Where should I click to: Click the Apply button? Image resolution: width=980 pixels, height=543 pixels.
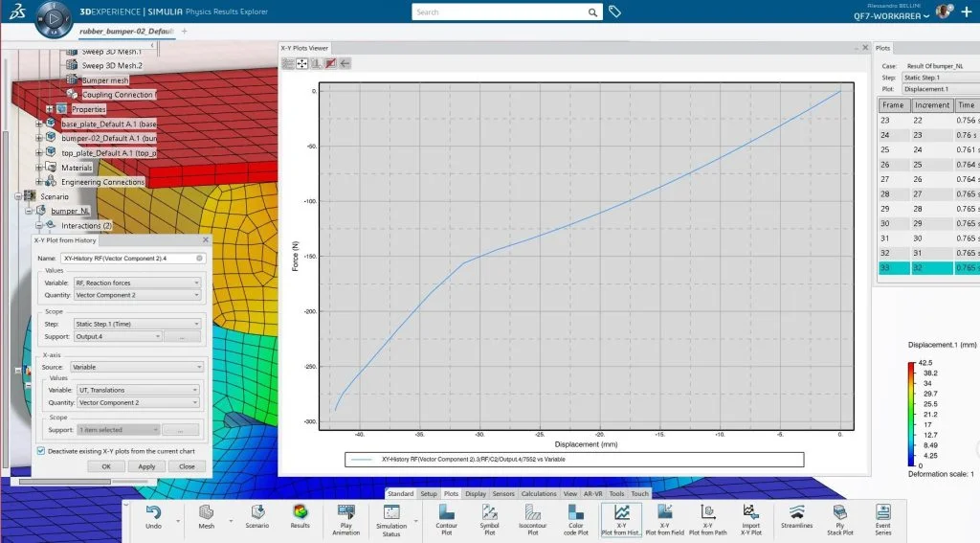[x=146, y=466]
